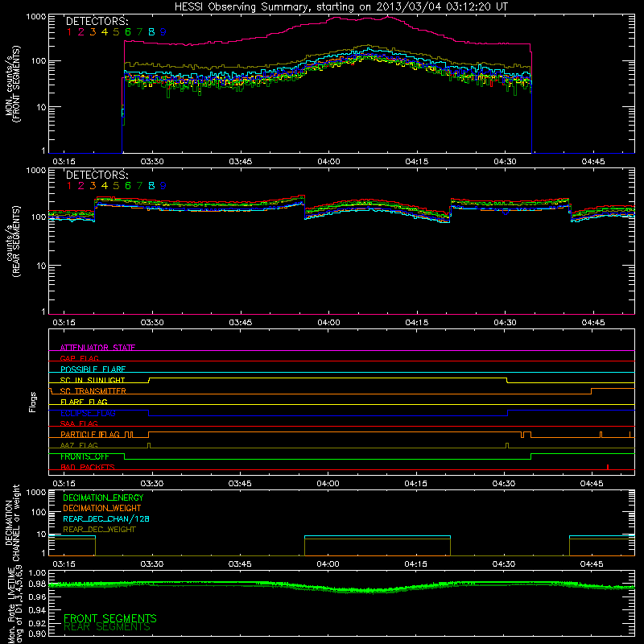The width and height of the screenshot is (644, 644).
Task: Select detector 5 in front segments legend
Action: [116, 32]
